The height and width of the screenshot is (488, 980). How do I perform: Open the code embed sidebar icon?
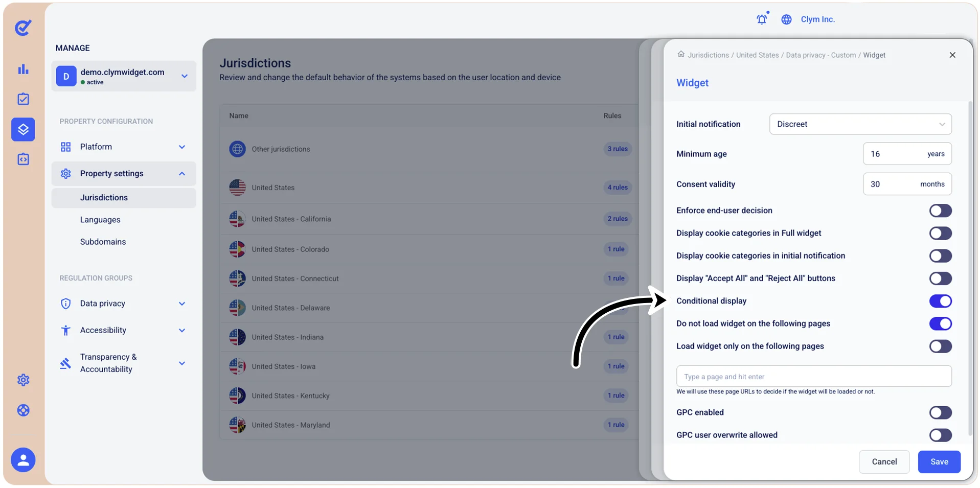coord(23,159)
